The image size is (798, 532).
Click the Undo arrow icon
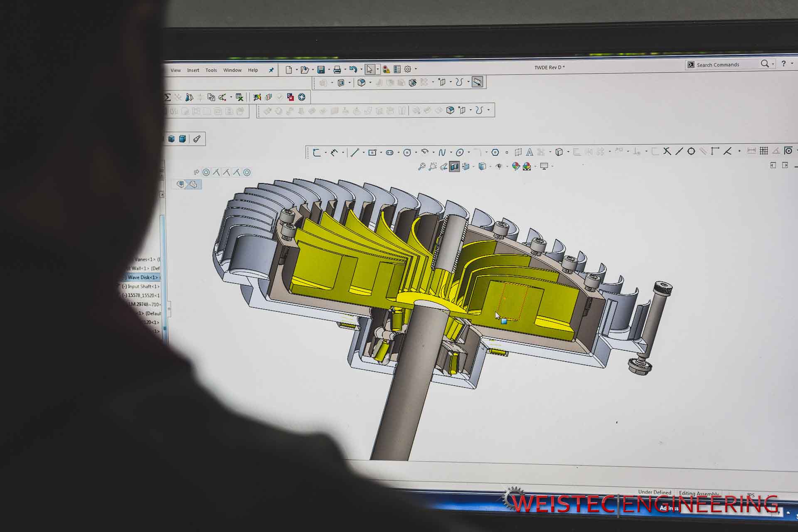353,69
